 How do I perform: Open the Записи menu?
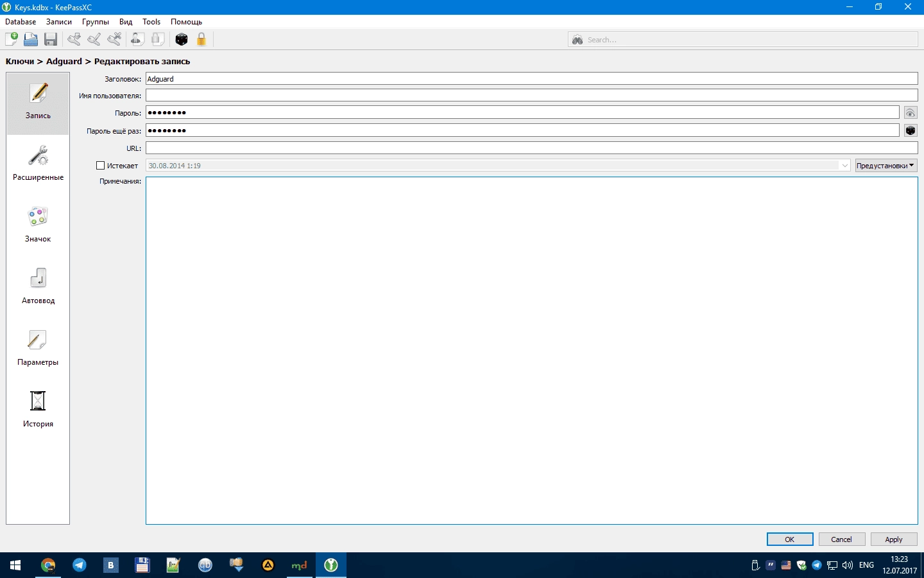pyautogui.click(x=59, y=22)
